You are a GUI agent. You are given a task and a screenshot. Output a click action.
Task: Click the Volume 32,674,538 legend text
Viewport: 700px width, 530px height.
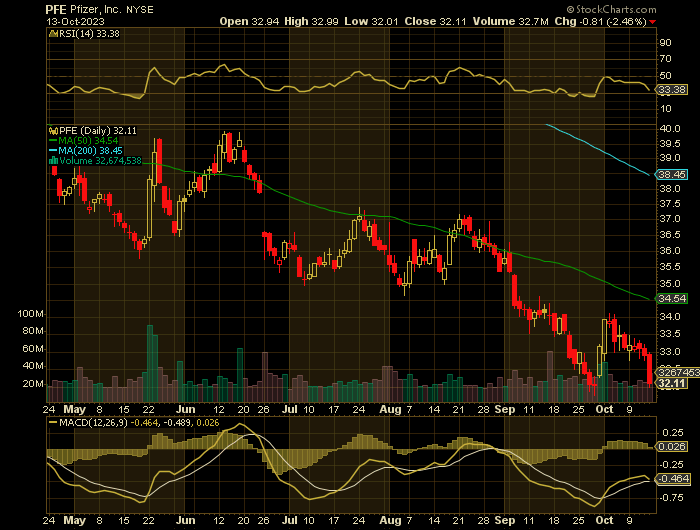click(x=100, y=161)
